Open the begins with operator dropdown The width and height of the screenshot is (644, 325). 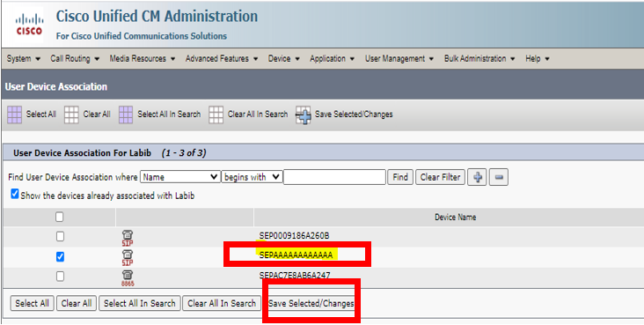[252, 177]
